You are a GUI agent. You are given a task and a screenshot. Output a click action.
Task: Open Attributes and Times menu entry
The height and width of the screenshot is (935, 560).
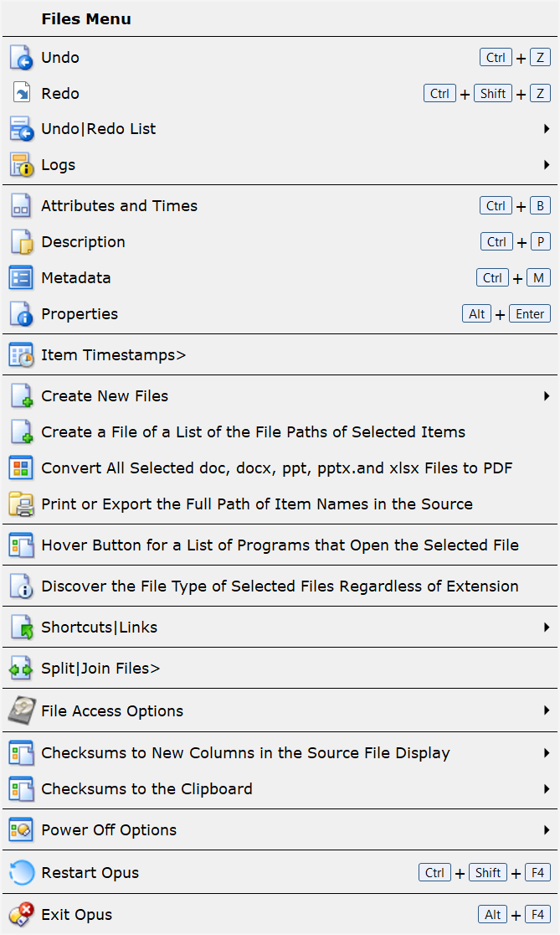pos(280,206)
